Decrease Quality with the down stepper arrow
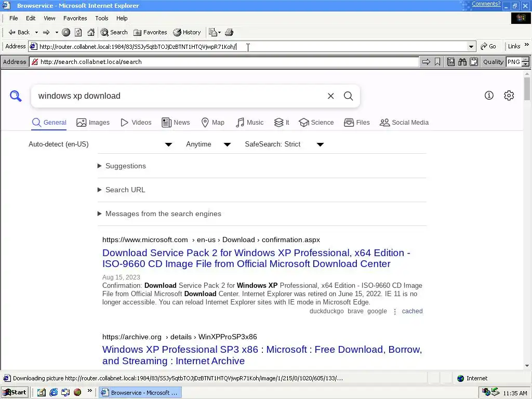The width and height of the screenshot is (532, 399). (x=526, y=64)
